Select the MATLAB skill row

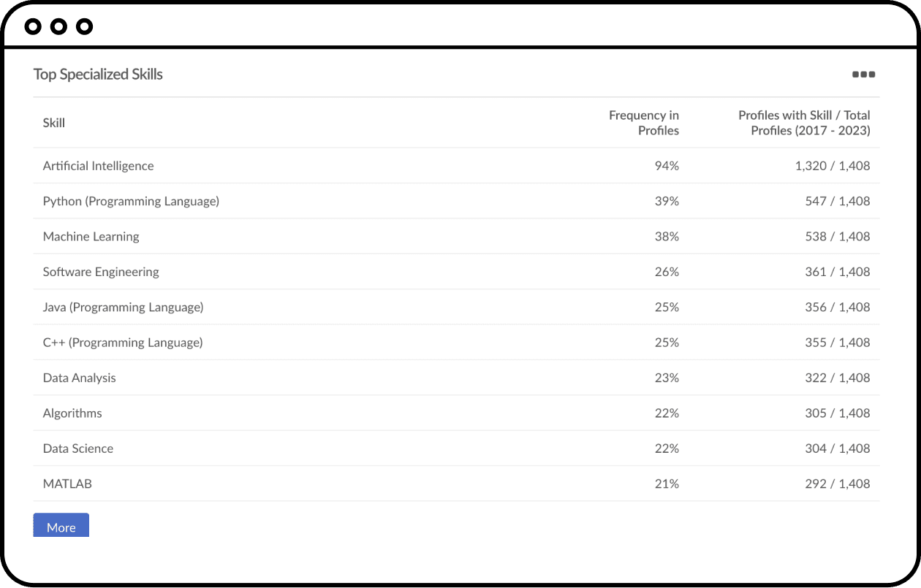click(456, 484)
